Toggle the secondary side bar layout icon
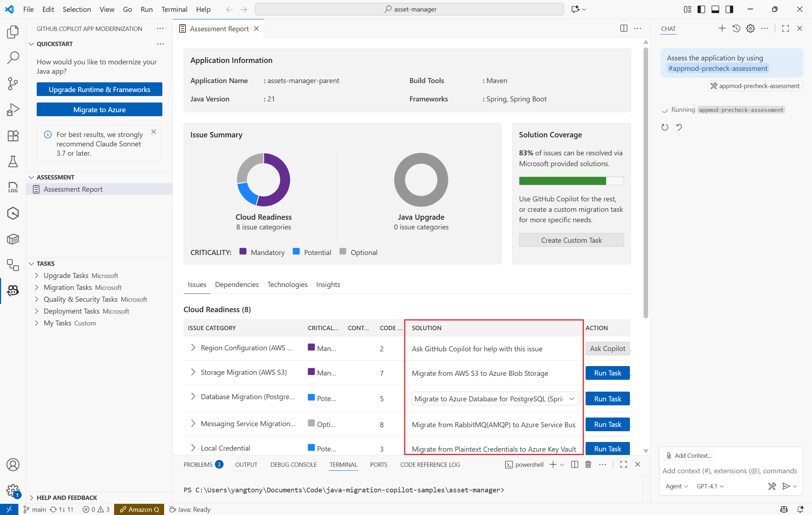Viewport: 812px width, 515px height. (729, 9)
